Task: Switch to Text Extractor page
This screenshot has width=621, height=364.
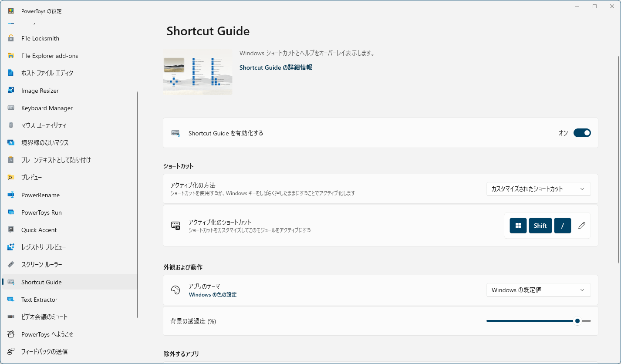Action: (70, 300)
